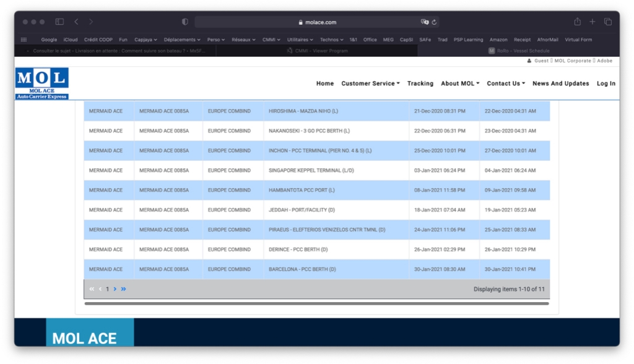This screenshot has height=364, width=634.
Task: Click the '04-Jan-2021 06:24 AM' departure cell
Action: (515, 170)
